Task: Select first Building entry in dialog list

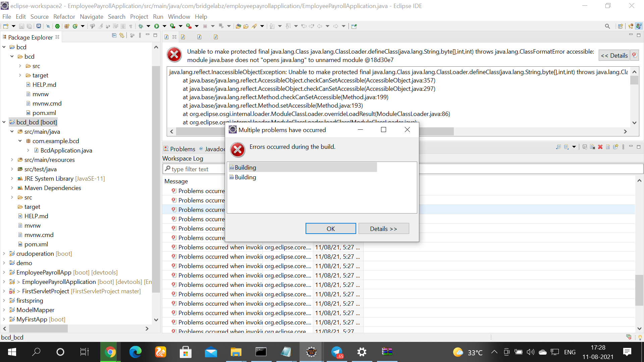Action: point(303,167)
